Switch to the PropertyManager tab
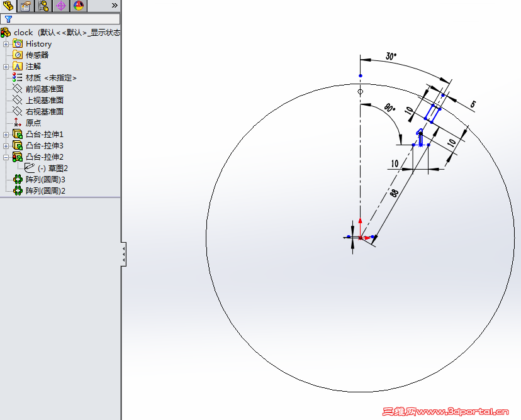The height and width of the screenshot is (420, 521). coord(26,6)
